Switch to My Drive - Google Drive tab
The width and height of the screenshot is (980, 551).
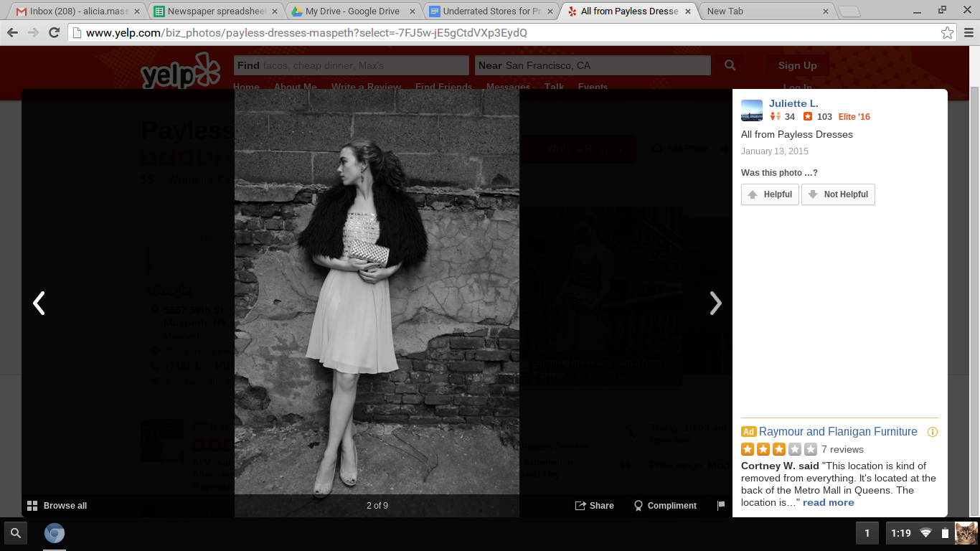352,11
